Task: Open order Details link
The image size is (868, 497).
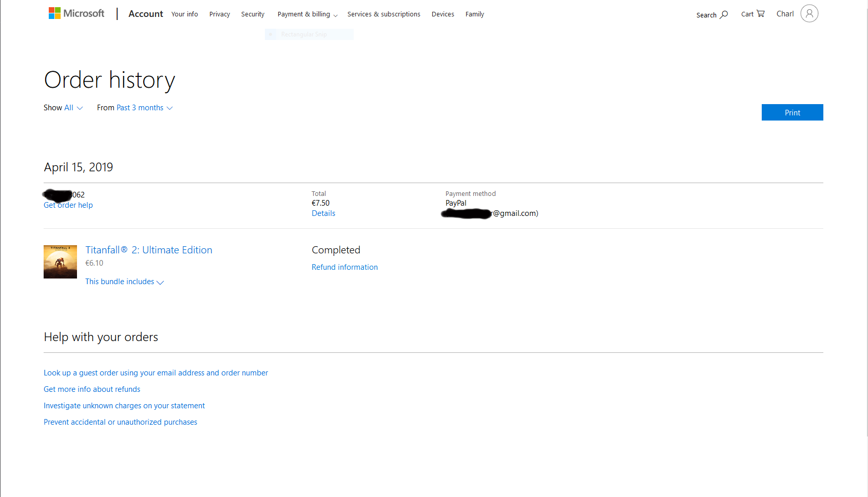Action: tap(323, 213)
